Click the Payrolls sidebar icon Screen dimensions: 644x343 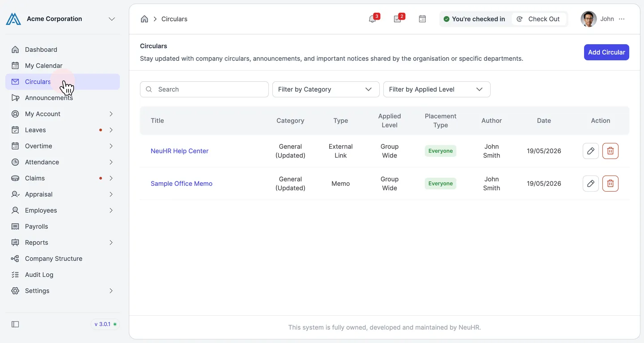15,226
